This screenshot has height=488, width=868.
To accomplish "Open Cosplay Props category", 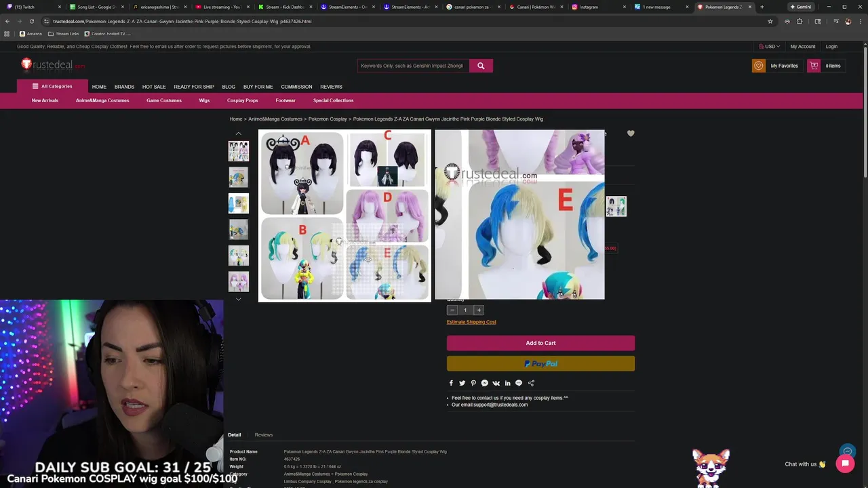I will [x=243, y=100].
